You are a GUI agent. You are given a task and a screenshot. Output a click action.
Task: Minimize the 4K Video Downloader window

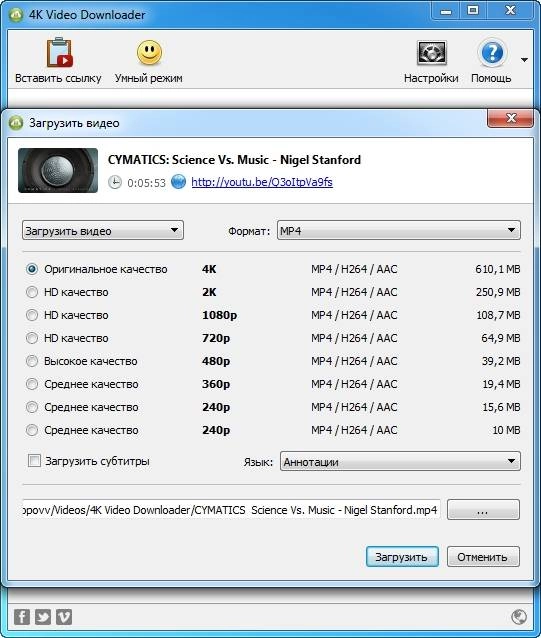[x=446, y=11]
